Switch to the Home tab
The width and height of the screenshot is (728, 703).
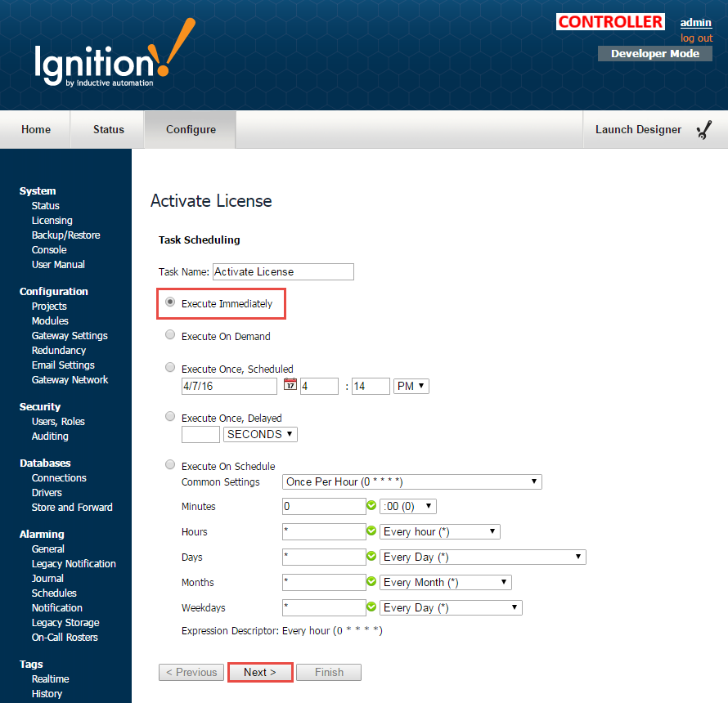pos(35,129)
